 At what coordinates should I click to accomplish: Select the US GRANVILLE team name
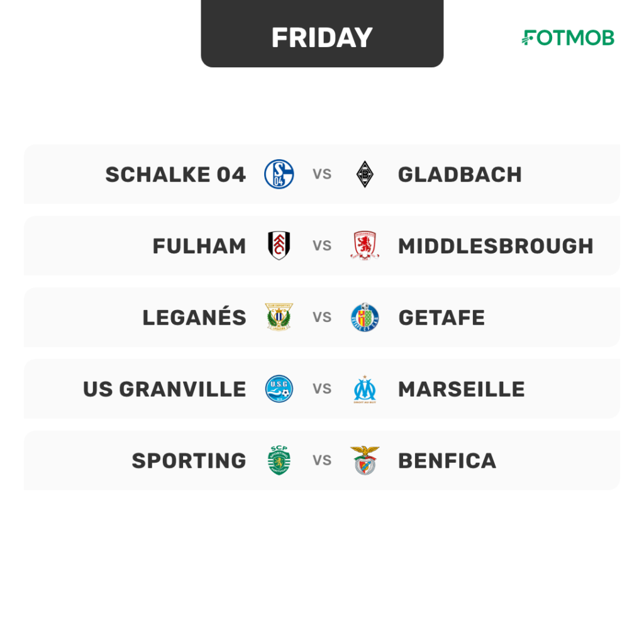tap(164, 389)
